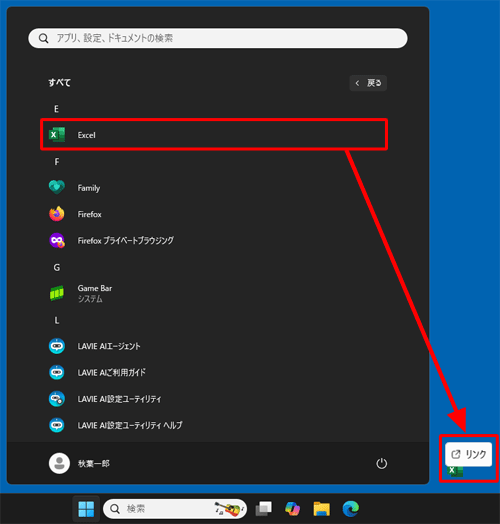Launch Microsoft Edge from the taskbar
Viewport: 500px width, 524px height.
click(x=351, y=509)
